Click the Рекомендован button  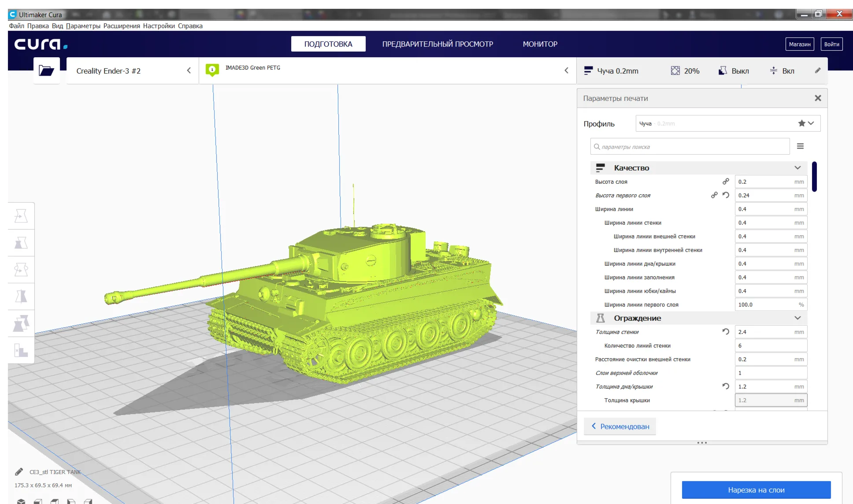click(x=620, y=426)
